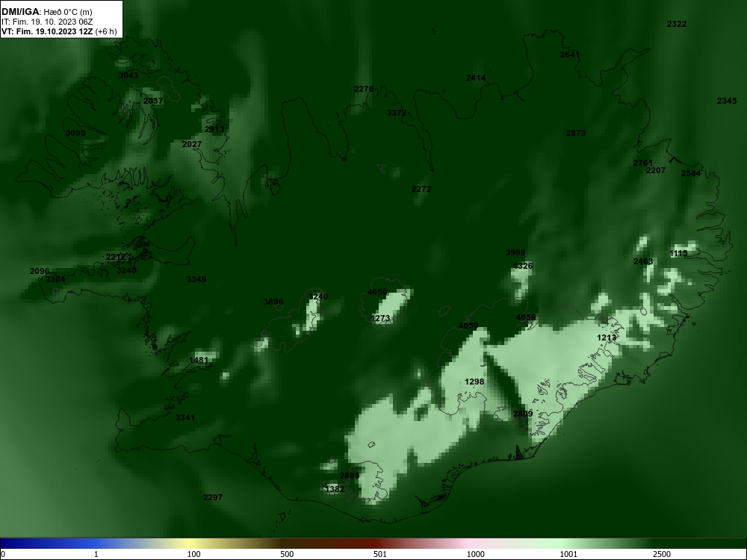747x560 pixels.
Task: Click the height value 2761
Action: tap(642, 163)
